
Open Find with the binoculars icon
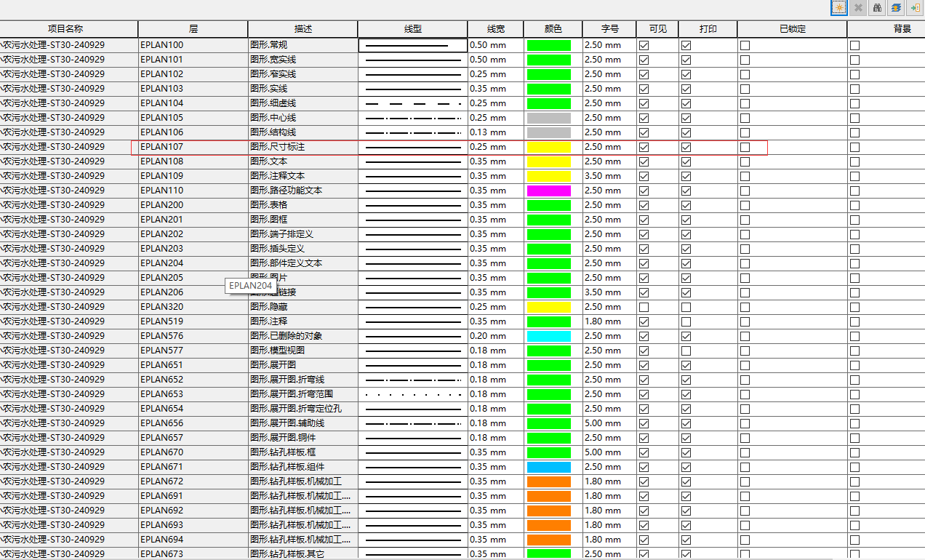pos(877,8)
